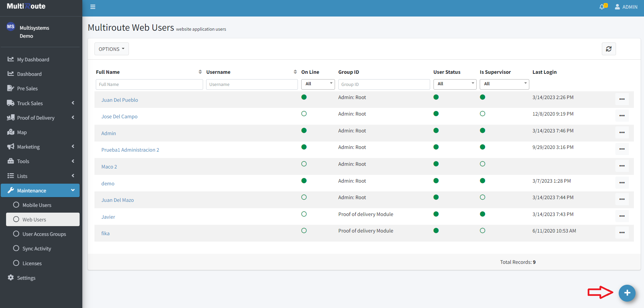Screen dimensions: 644x308
Task: Select the Sync Activity sidebar item
Action: click(x=37, y=248)
